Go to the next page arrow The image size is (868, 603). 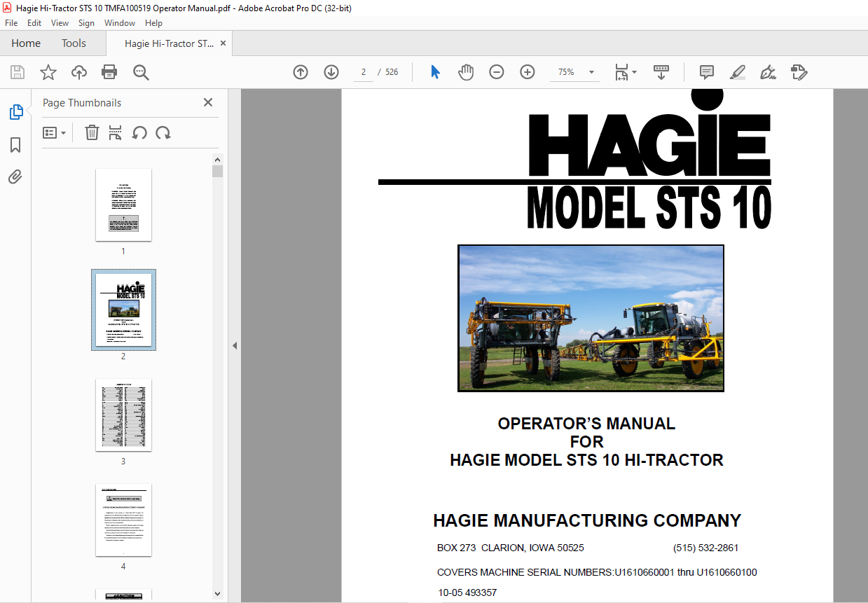click(x=331, y=72)
